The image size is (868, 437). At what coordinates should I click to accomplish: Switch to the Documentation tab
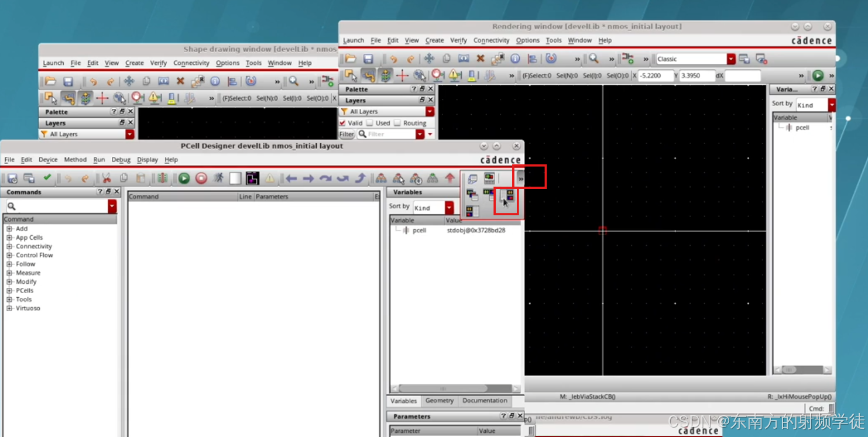[x=485, y=401]
